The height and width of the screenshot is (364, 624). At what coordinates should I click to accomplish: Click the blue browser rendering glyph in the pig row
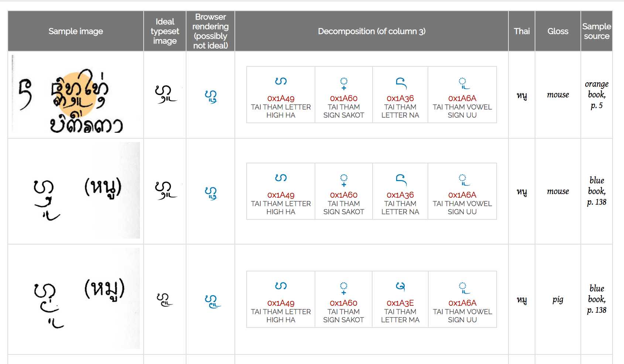click(x=212, y=301)
